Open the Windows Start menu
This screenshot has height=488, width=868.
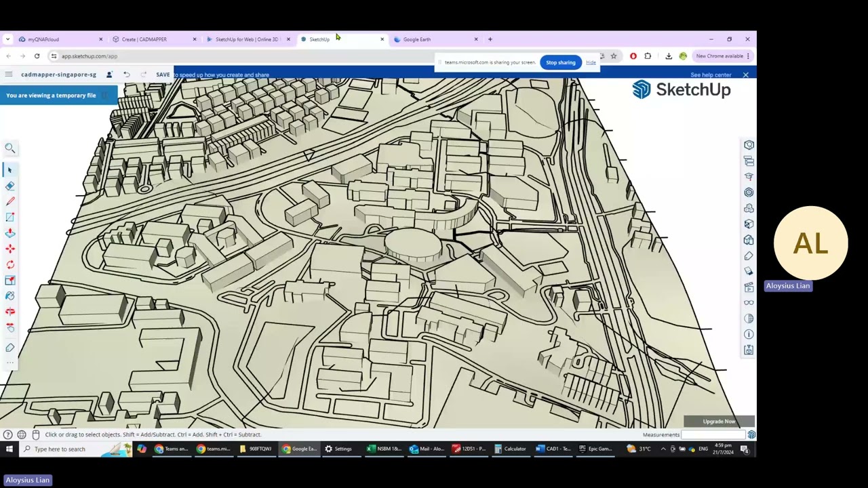point(9,449)
